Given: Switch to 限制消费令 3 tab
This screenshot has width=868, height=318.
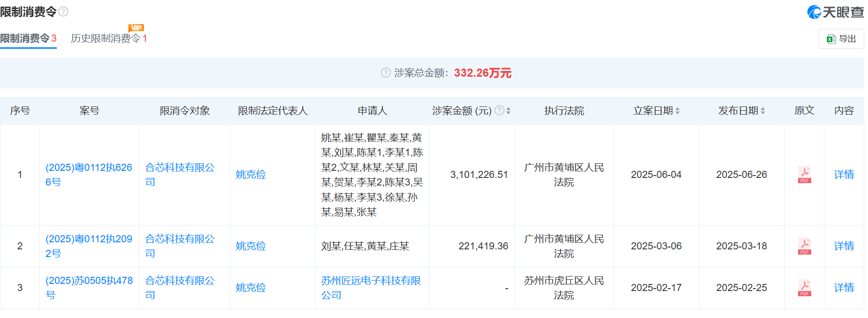Looking at the screenshot, I should [x=28, y=38].
